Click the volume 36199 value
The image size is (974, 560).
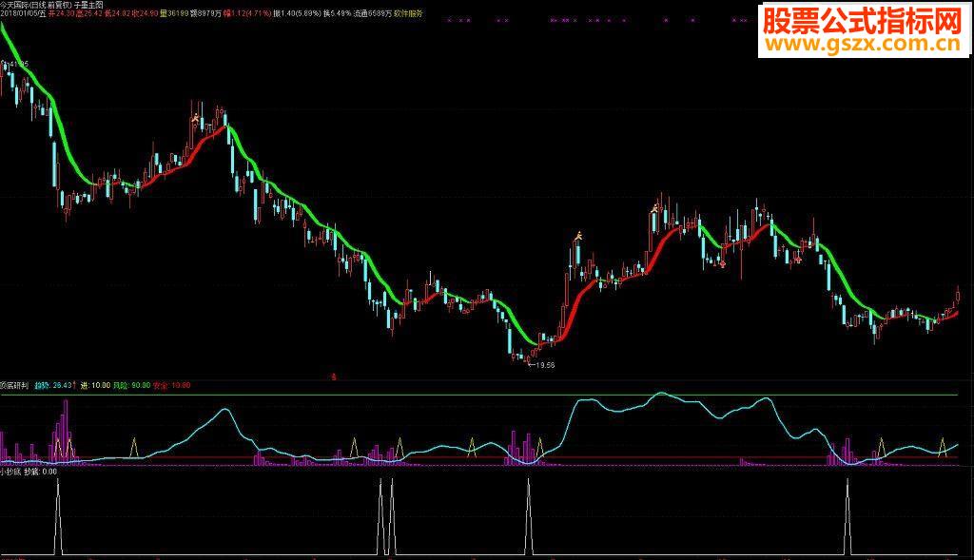(x=175, y=13)
